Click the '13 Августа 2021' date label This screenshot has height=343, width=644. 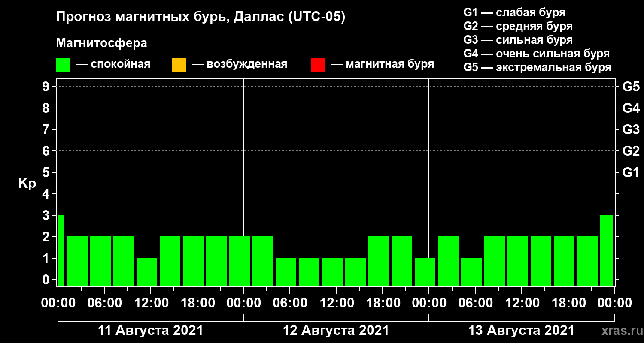click(x=522, y=331)
